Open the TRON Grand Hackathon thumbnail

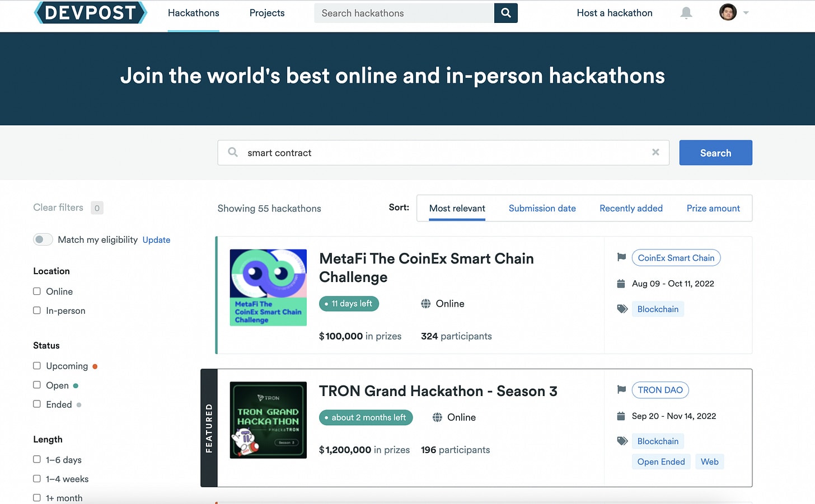(x=268, y=420)
